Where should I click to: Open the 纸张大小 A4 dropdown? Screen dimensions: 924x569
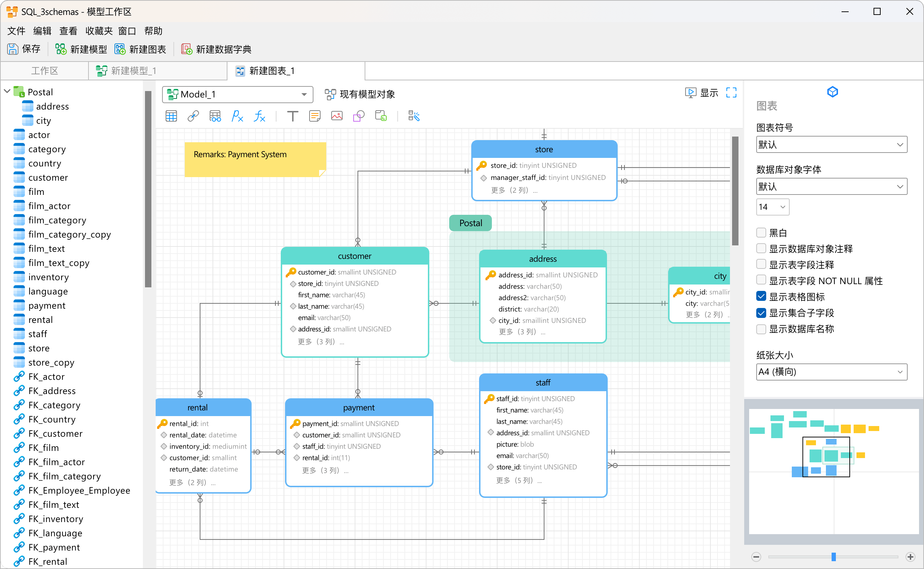(832, 372)
